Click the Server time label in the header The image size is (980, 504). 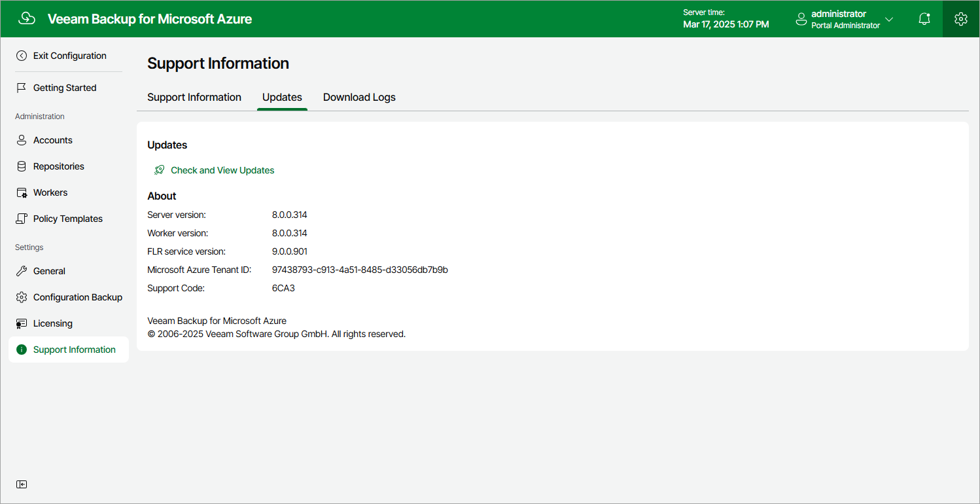tap(704, 12)
